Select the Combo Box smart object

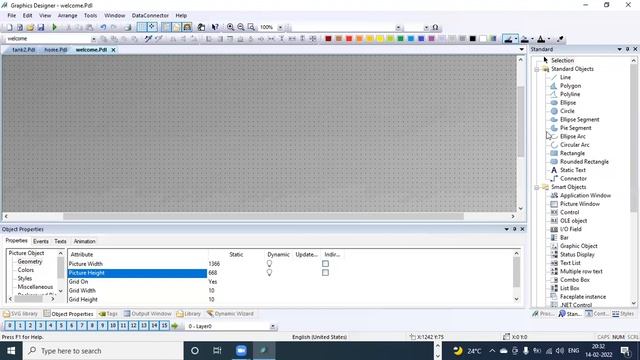pyautogui.click(x=575, y=280)
